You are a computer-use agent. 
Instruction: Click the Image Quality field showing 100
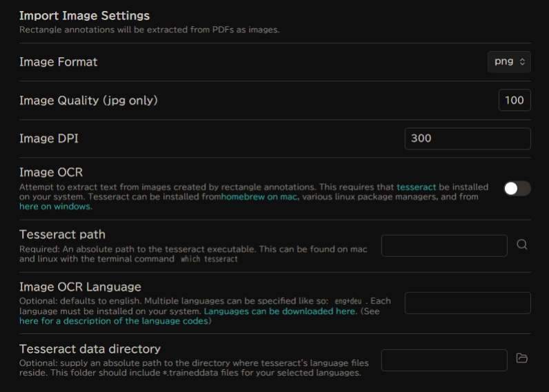click(514, 100)
